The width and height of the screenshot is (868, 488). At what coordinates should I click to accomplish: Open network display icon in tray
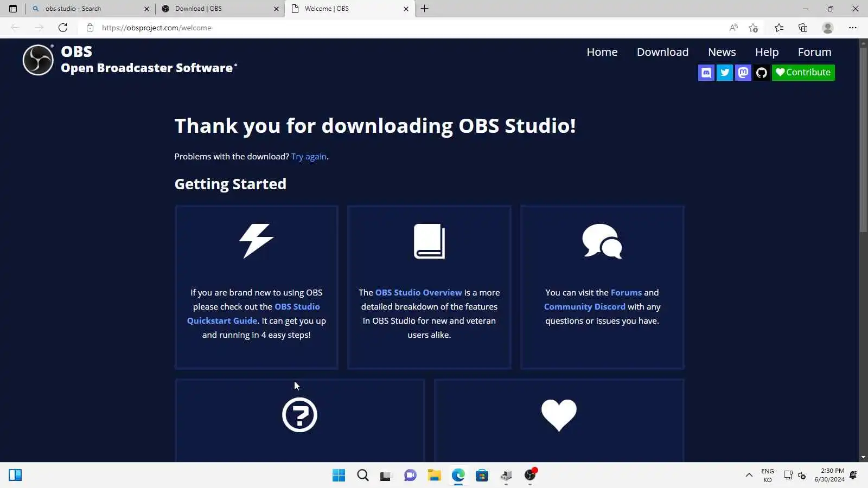[x=788, y=476]
